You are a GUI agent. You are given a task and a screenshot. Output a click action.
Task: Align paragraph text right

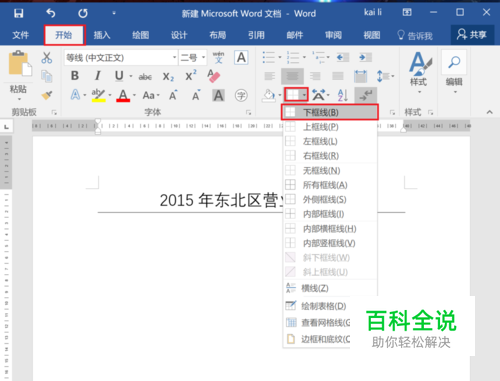315,76
